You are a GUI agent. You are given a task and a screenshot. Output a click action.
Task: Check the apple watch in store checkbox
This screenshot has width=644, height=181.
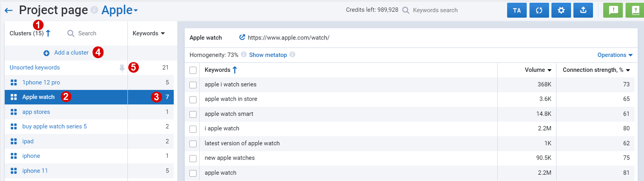pos(193,100)
